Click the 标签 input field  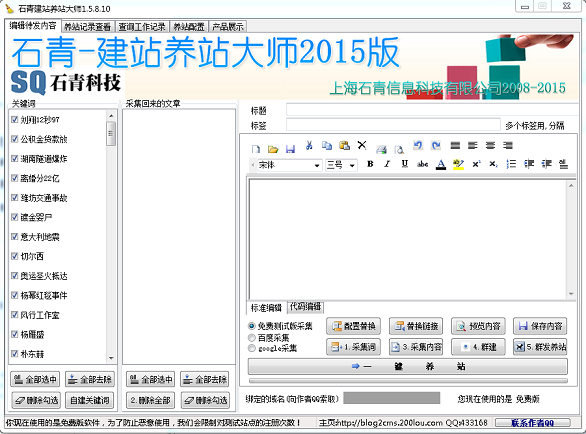pos(393,124)
